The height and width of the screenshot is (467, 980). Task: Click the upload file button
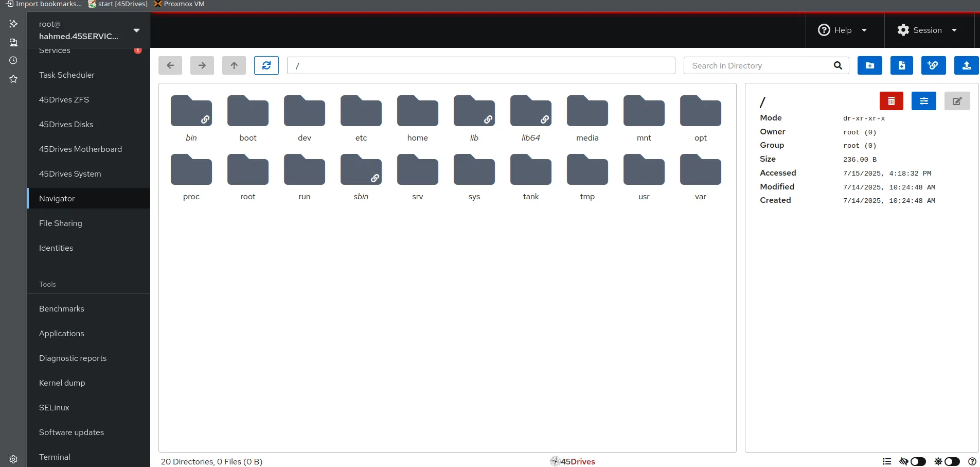[x=966, y=65]
